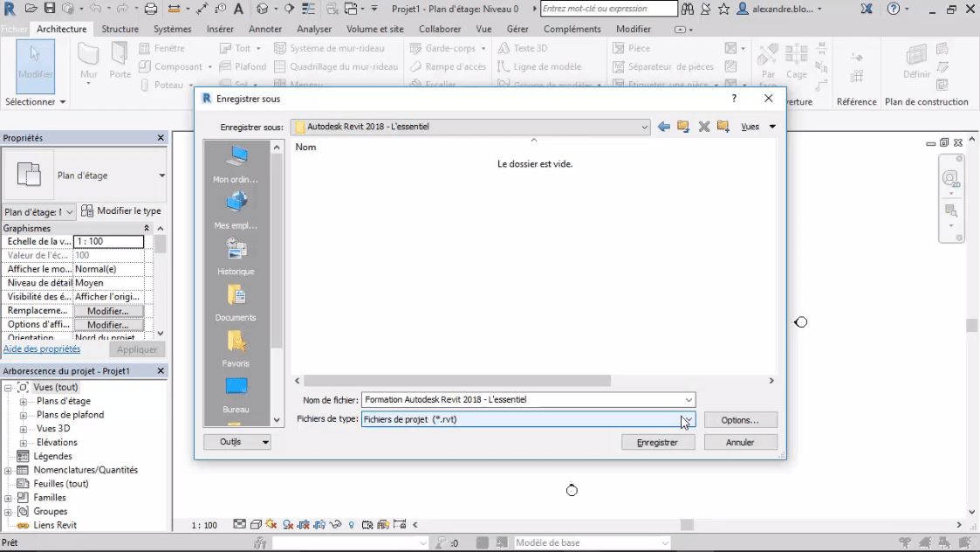This screenshot has width=980, height=552.
Task: Click the Save floppy disk icon
Action: (50, 9)
